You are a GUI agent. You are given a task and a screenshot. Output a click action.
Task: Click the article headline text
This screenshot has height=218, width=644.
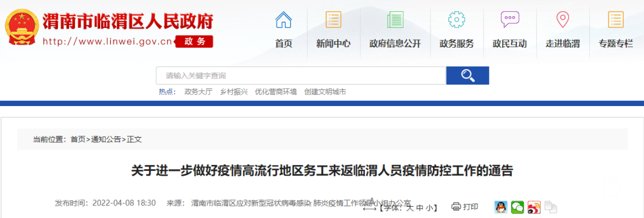(322, 170)
